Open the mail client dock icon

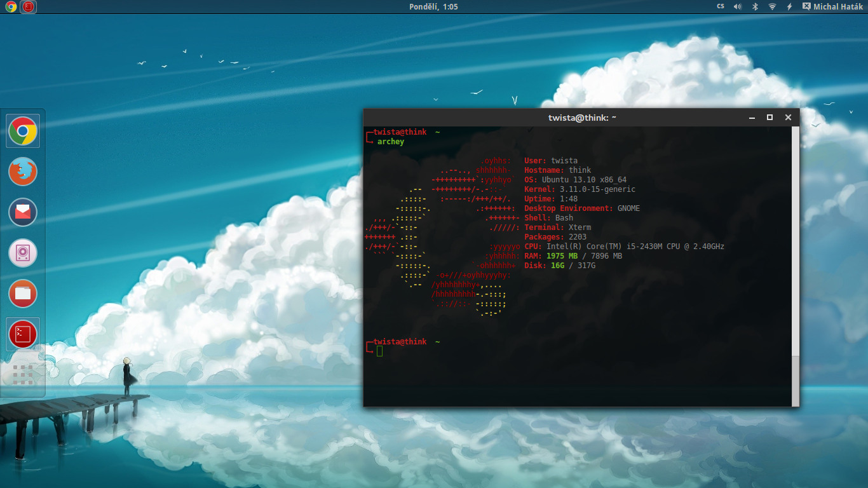click(23, 212)
